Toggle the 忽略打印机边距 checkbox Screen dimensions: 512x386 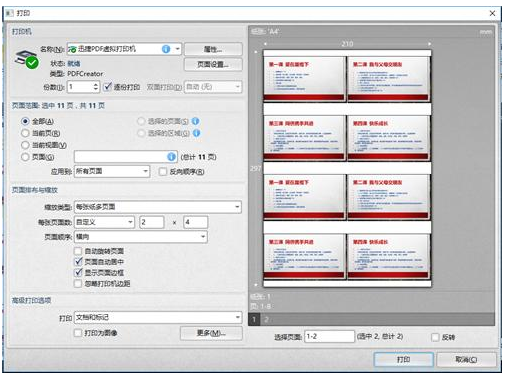tap(78, 283)
